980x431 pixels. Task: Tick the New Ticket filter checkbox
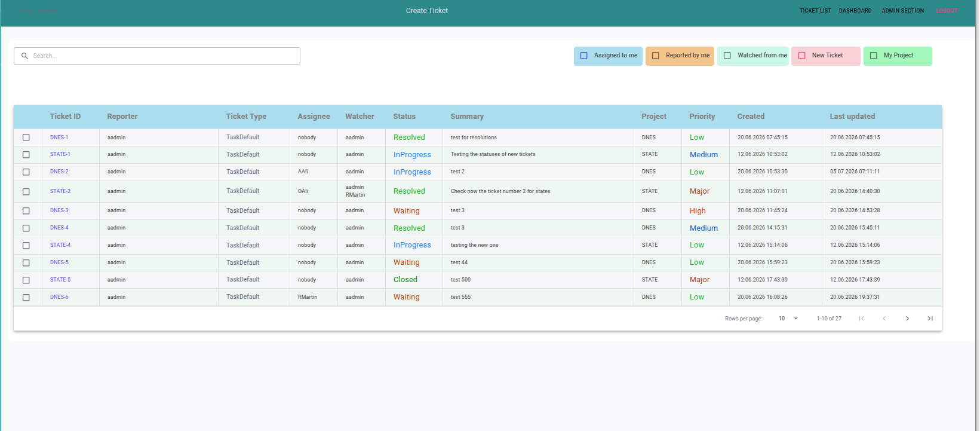(x=802, y=56)
